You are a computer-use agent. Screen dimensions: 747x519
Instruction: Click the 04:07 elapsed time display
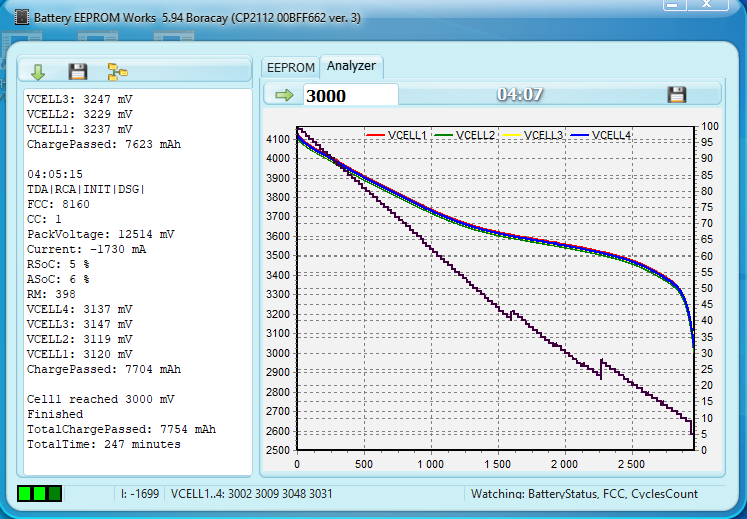[x=519, y=95]
